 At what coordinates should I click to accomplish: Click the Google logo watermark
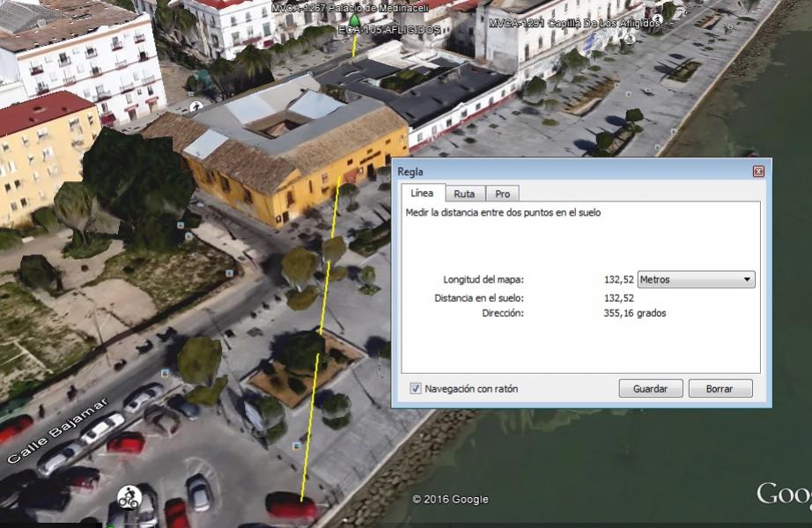pos(783,495)
